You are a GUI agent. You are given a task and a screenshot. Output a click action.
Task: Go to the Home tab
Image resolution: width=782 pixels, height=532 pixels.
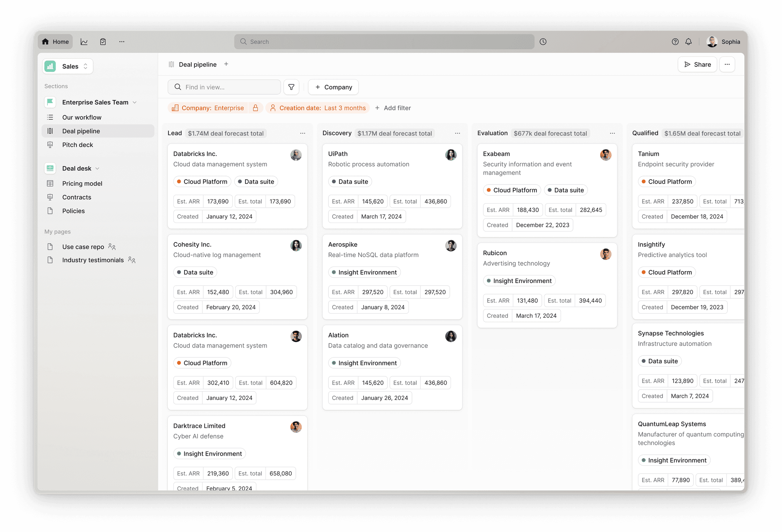pos(55,42)
